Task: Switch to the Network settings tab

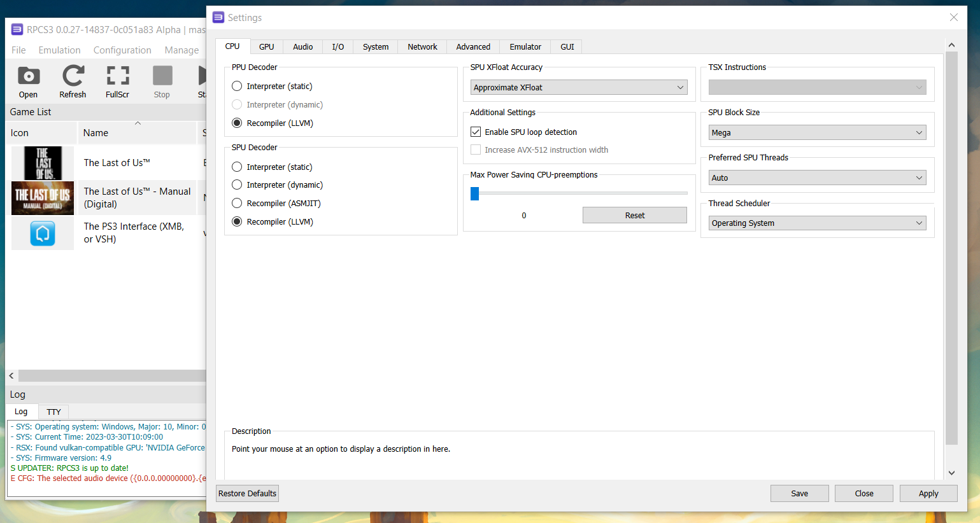Action: click(x=422, y=47)
